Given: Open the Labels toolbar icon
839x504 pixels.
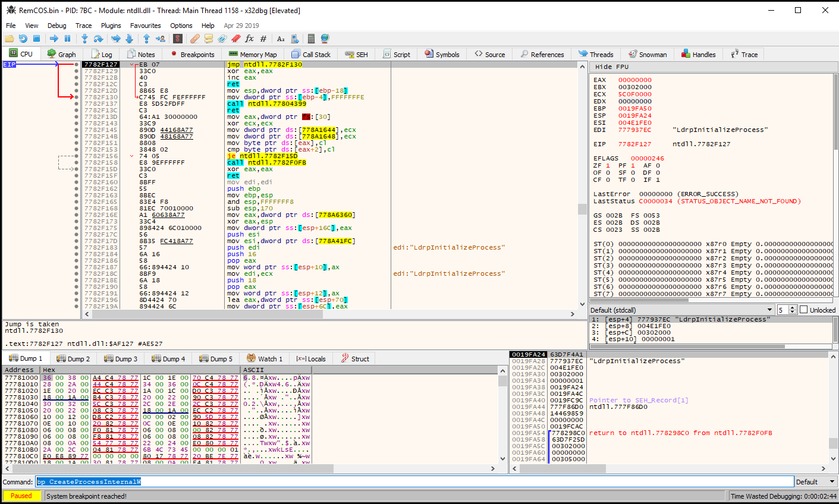Looking at the screenshot, I should tap(222, 39).
